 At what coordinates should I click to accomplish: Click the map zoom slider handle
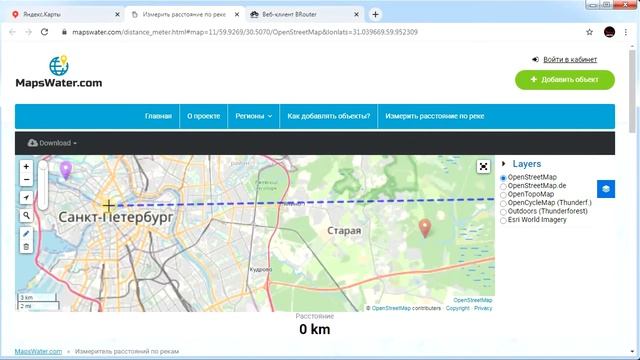pyautogui.click(x=43, y=166)
